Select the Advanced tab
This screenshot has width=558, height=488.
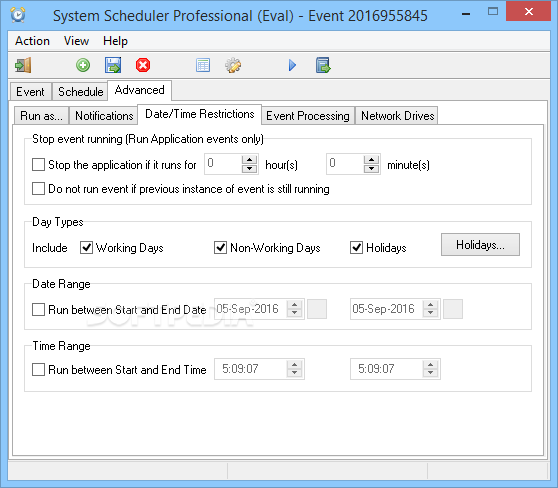pos(140,90)
